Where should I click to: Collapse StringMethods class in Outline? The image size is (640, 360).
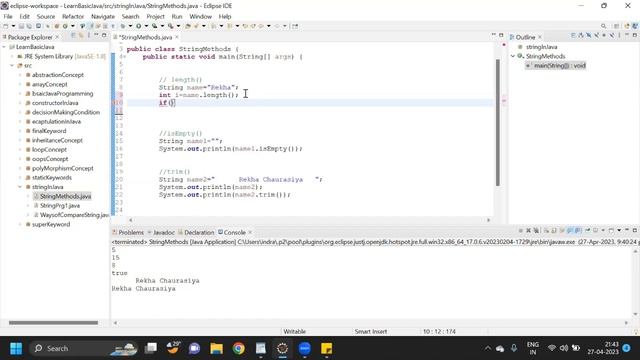[x=513, y=56]
